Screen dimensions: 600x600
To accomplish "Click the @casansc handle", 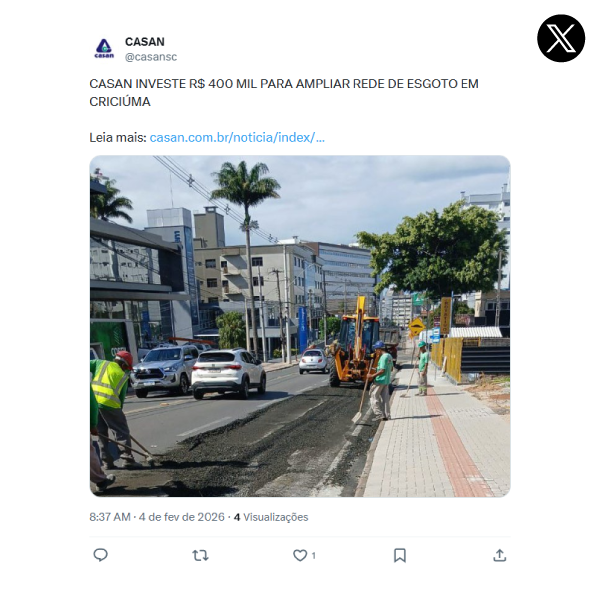I will point(151,57).
